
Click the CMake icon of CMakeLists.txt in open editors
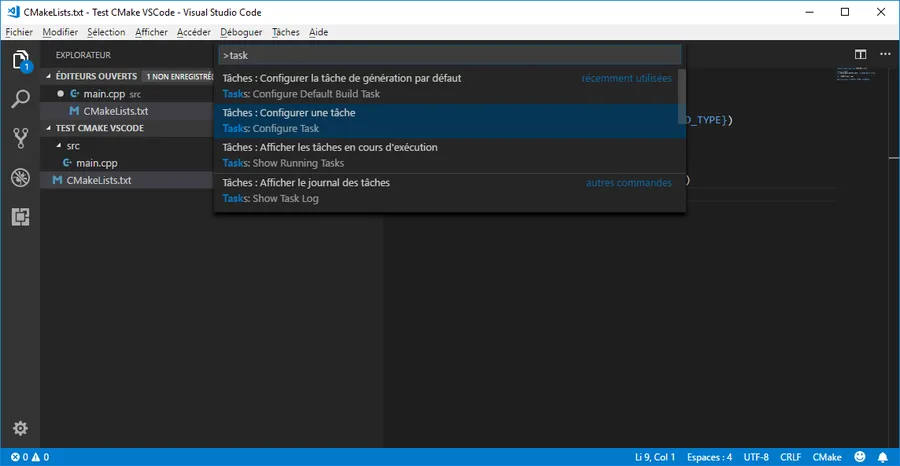[x=74, y=111]
